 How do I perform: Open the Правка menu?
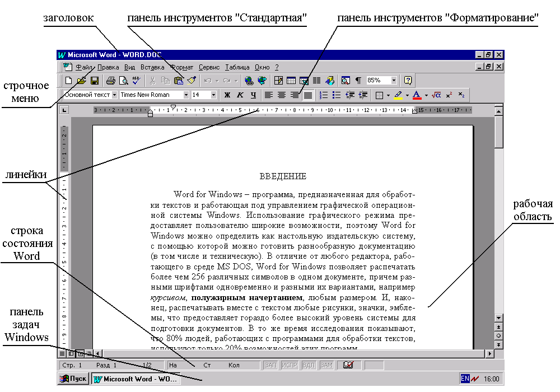click(108, 67)
